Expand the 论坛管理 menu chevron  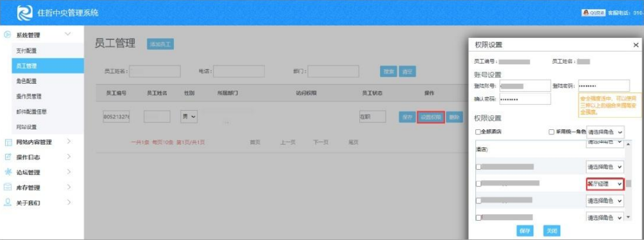click(x=69, y=172)
